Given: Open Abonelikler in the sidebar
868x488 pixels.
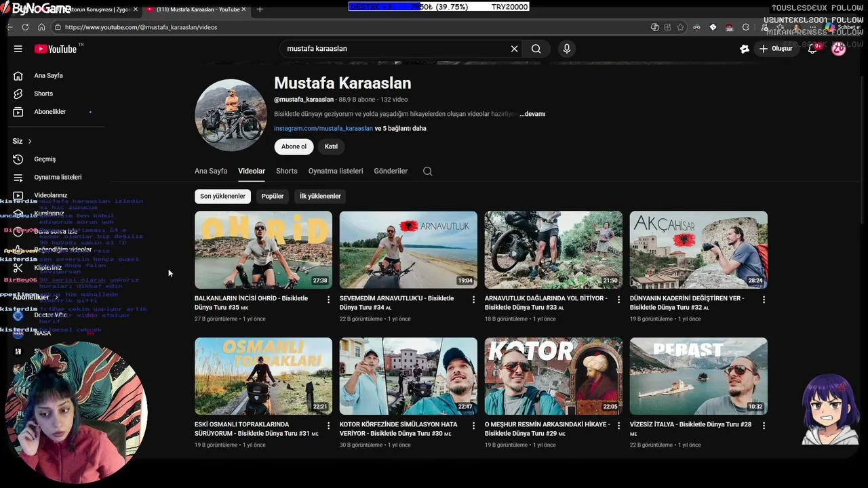Looking at the screenshot, I should click(x=50, y=112).
